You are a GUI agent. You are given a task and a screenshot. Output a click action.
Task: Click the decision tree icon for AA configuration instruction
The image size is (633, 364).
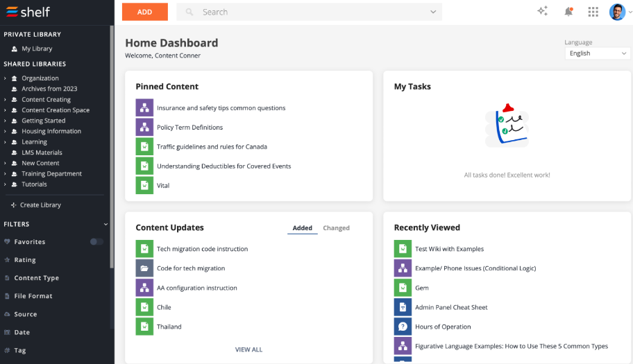click(x=144, y=288)
